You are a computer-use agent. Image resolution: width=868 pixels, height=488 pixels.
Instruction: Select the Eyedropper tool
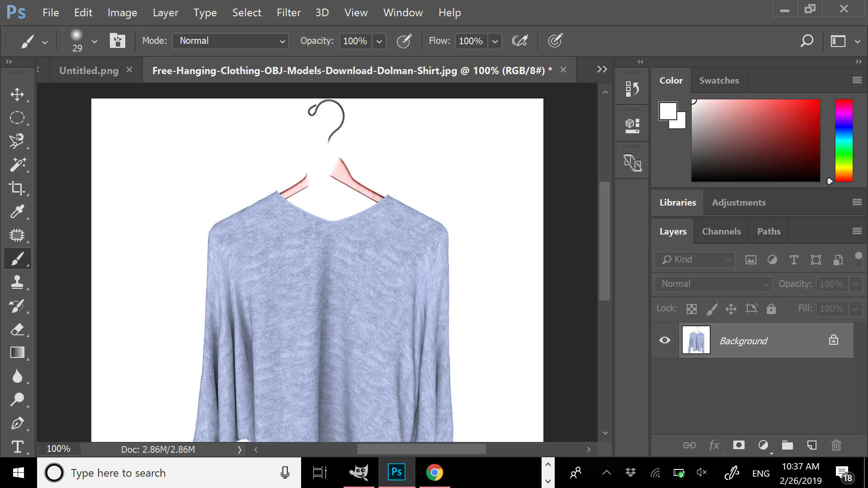point(17,211)
